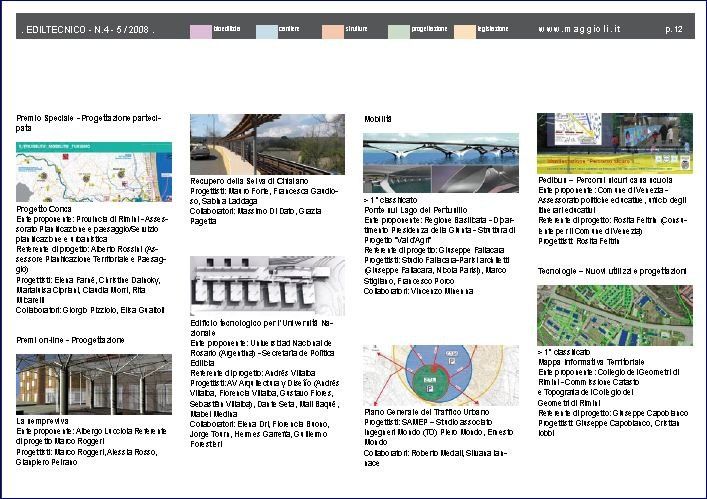Click the 'Pedibus – Percorsi sicuri casa scuola' title
707x499 pixels.
click(605, 180)
